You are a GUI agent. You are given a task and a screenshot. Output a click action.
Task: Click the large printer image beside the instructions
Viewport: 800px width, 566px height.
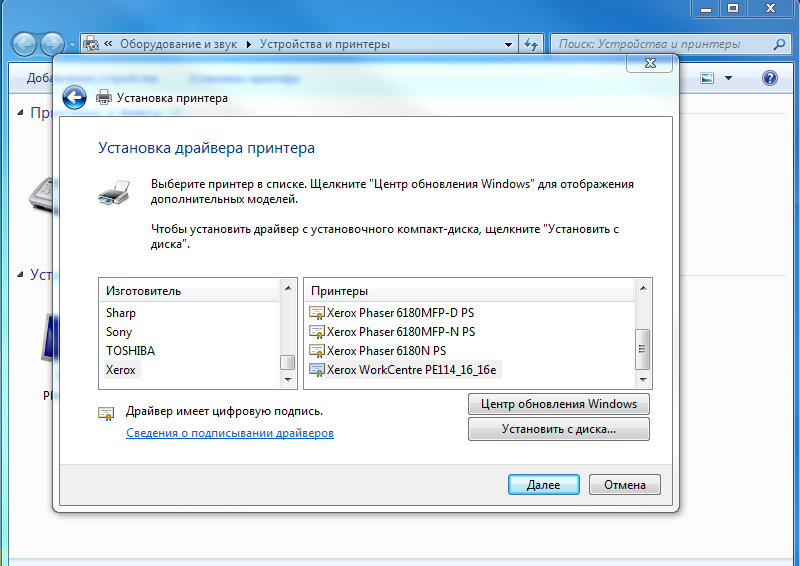point(114,192)
